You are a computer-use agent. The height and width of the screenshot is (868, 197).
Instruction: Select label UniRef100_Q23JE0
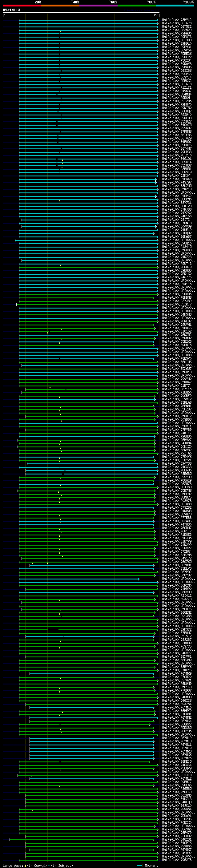pyautogui.click(x=177, y=775)
